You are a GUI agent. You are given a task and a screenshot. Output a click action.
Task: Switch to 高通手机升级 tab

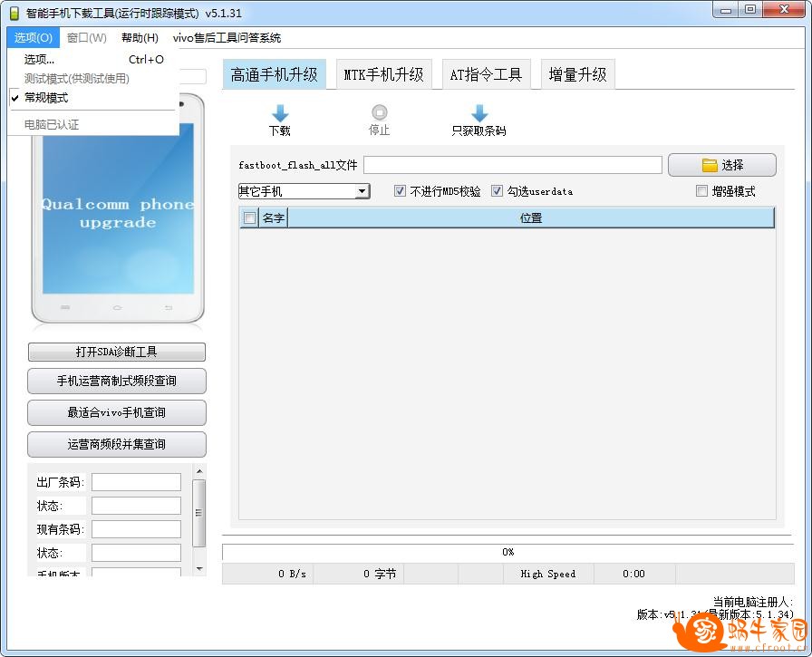tap(275, 74)
